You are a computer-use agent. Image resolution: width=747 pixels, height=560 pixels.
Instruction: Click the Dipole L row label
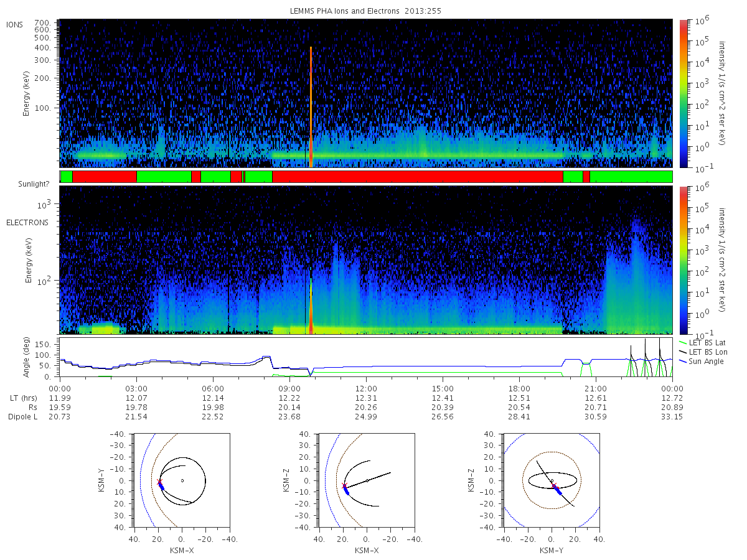point(22,416)
